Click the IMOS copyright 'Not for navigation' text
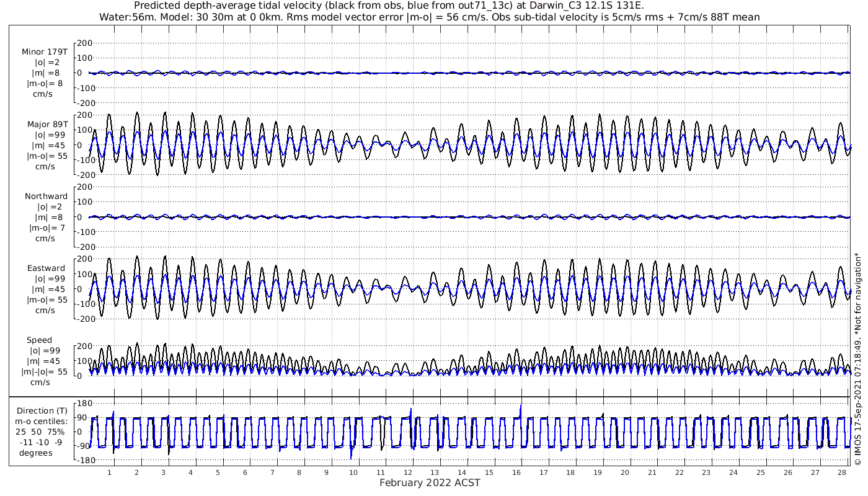The image size is (868, 496). click(x=858, y=358)
